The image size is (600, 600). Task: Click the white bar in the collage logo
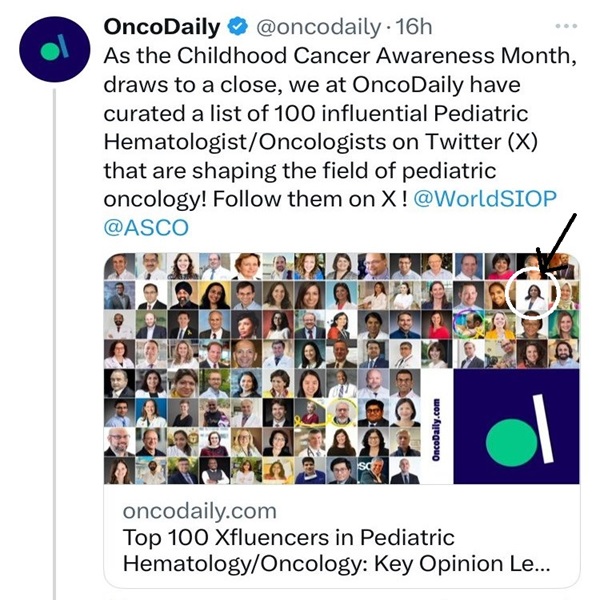click(x=543, y=427)
